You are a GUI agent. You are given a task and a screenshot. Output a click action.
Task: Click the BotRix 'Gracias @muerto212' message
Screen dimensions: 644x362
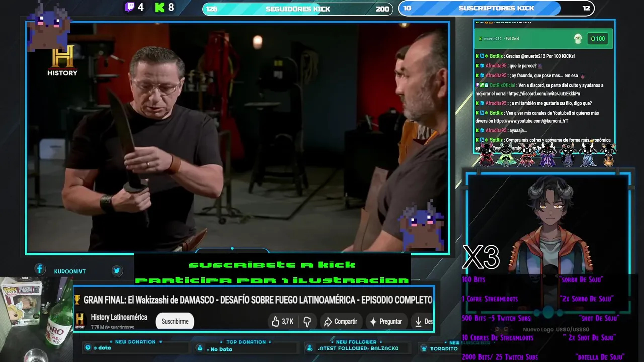pos(525,56)
